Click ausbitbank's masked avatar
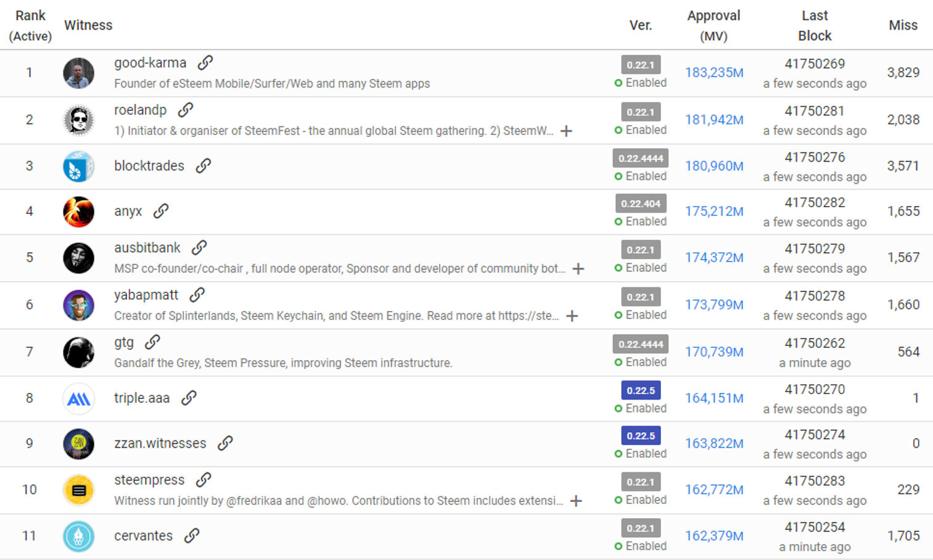The width and height of the screenshot is (933, 560). [78, 258]
